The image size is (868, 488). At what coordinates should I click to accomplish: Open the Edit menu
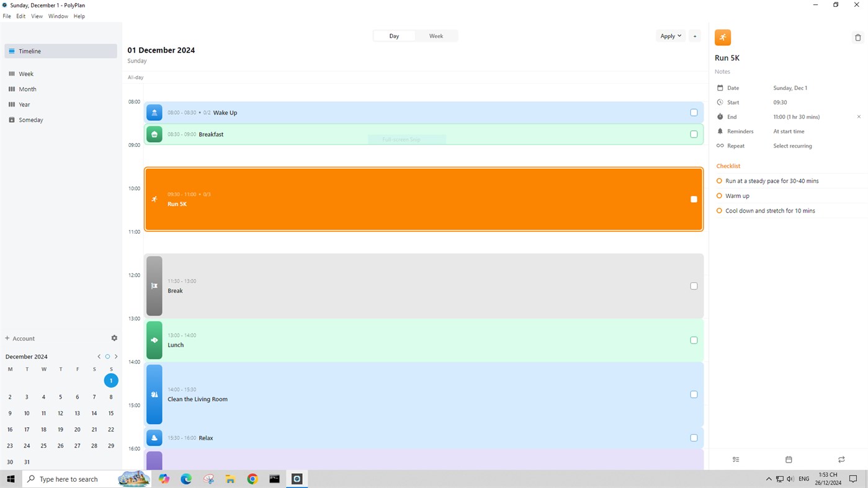coord(21,16)
